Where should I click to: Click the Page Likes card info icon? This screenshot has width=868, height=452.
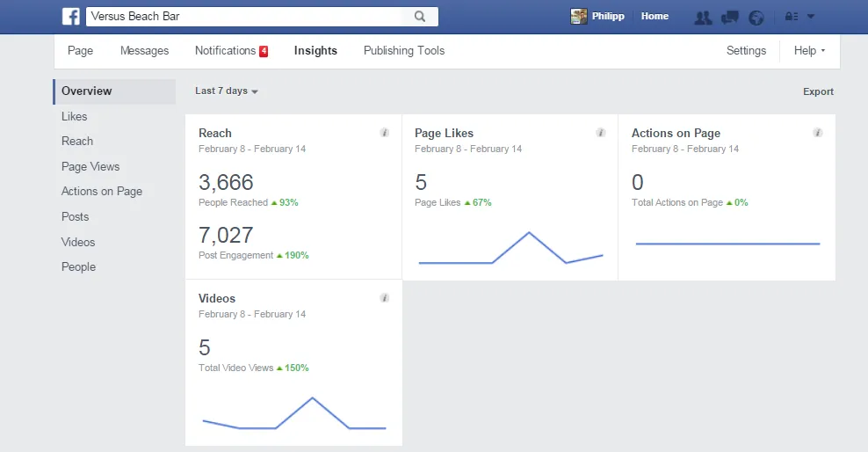point(600,133)
